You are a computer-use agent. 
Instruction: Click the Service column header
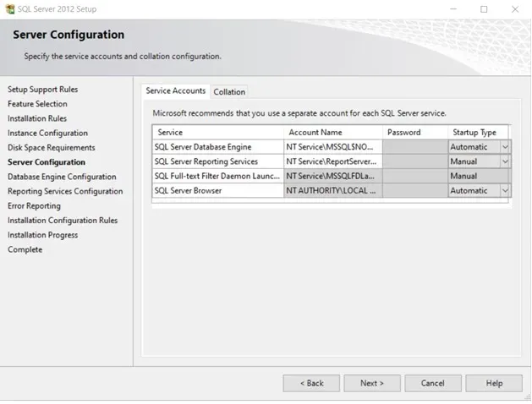(x=218, y=132)
